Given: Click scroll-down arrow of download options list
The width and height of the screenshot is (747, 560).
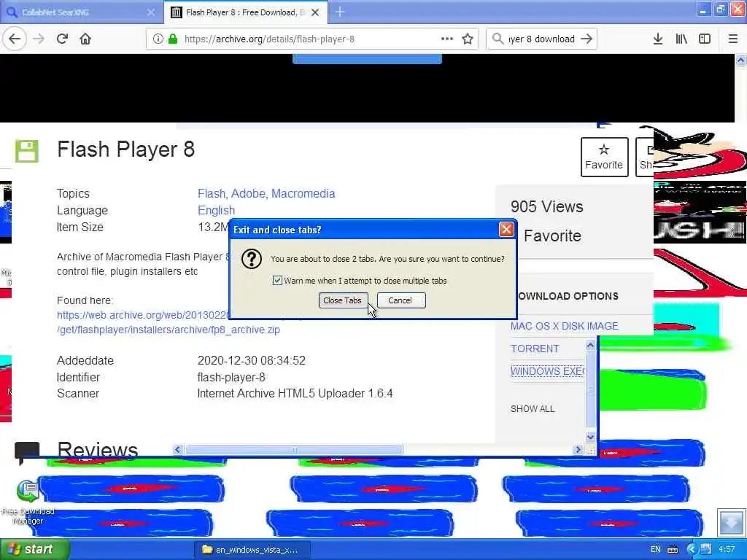Looking at the screenshot, I should (x=590, y=437).
